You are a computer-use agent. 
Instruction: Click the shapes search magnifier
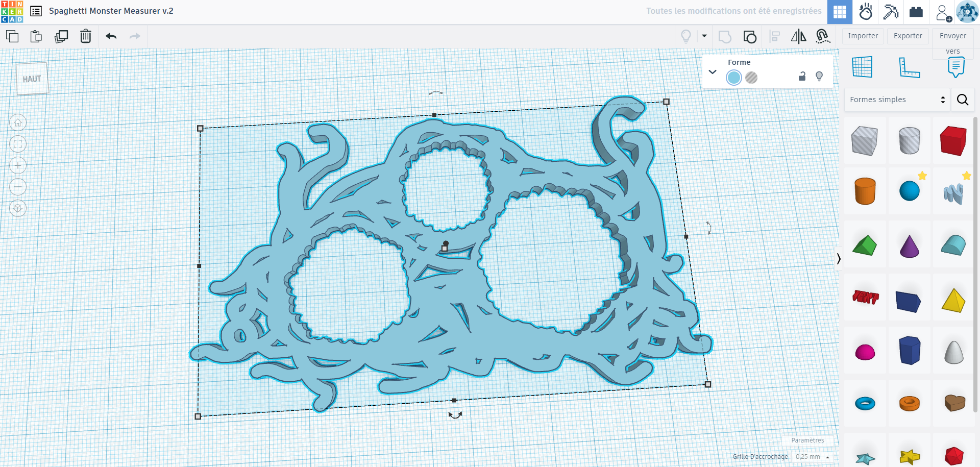(963, 100)
